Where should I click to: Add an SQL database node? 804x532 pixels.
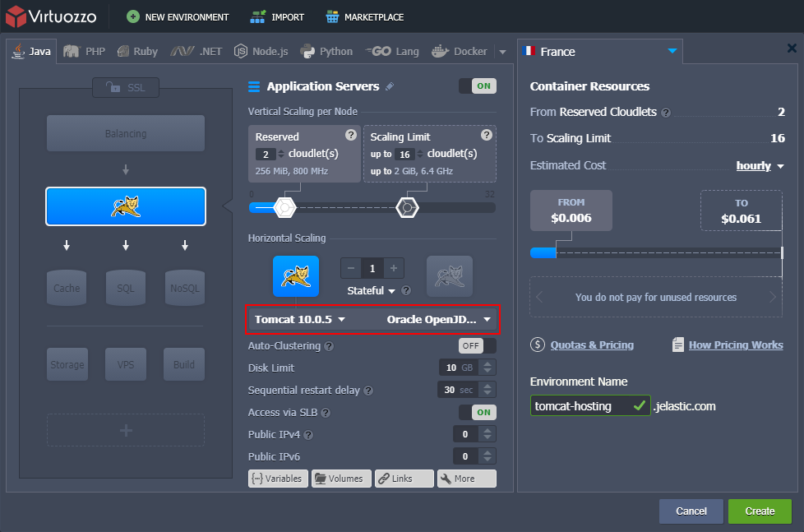pyautogui.click(x=126, y=288)
